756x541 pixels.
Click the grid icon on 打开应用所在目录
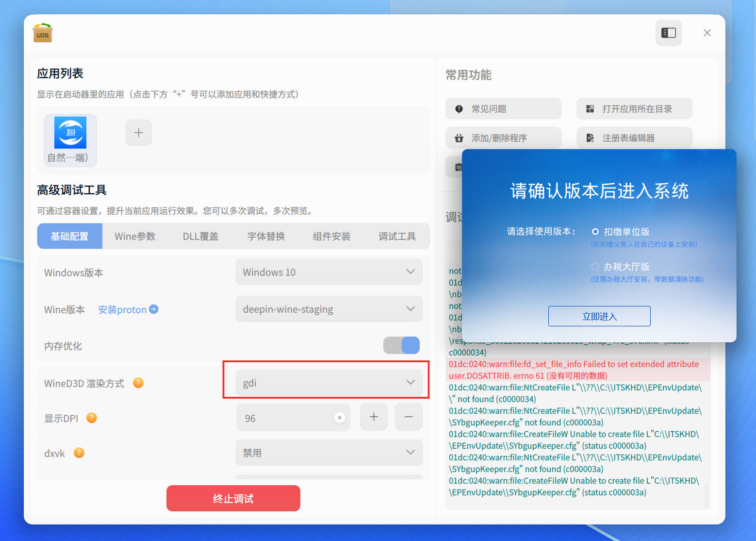590,109
